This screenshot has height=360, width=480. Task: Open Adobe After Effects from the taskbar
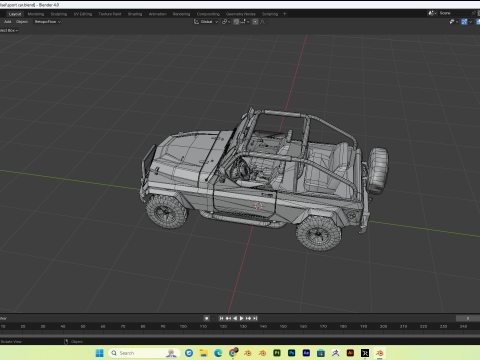coord(306,353)
